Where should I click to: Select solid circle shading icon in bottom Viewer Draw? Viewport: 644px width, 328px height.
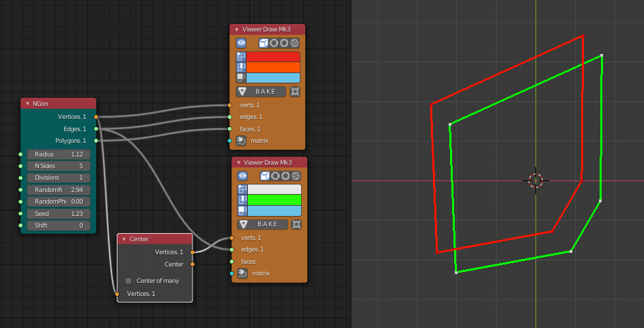tap(286, 176)
